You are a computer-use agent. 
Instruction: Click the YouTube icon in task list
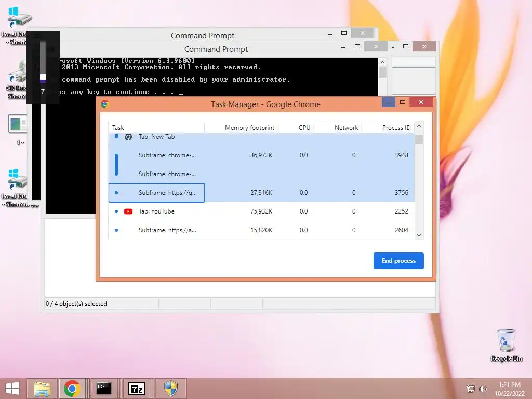coord(128,211)
